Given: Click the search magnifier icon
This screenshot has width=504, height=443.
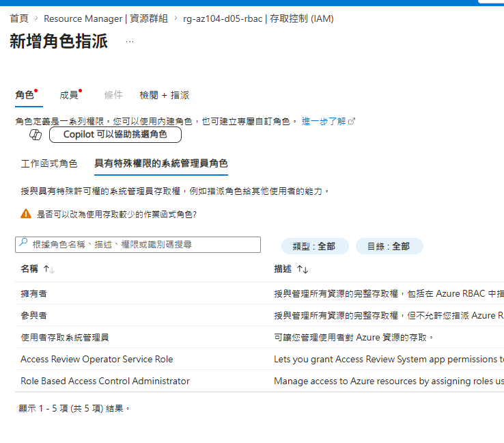Looking at the screenshot, I should (x=23, y=242).
